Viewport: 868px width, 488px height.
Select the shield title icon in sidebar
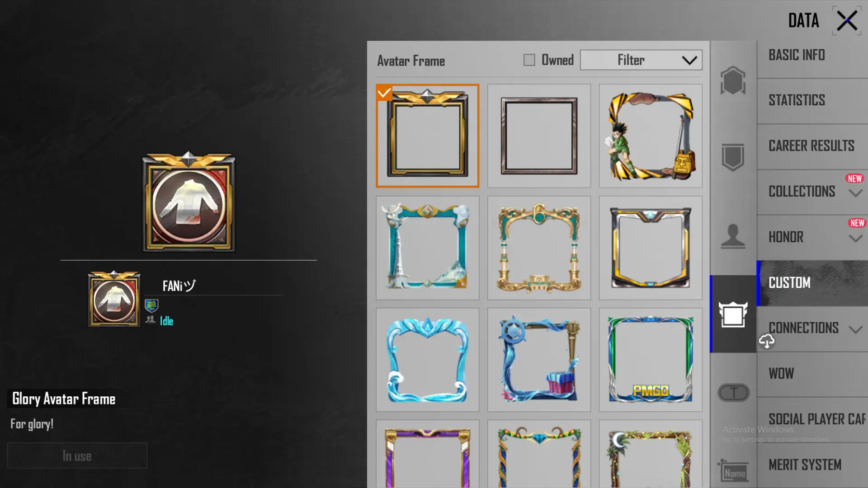pos(733,157)
